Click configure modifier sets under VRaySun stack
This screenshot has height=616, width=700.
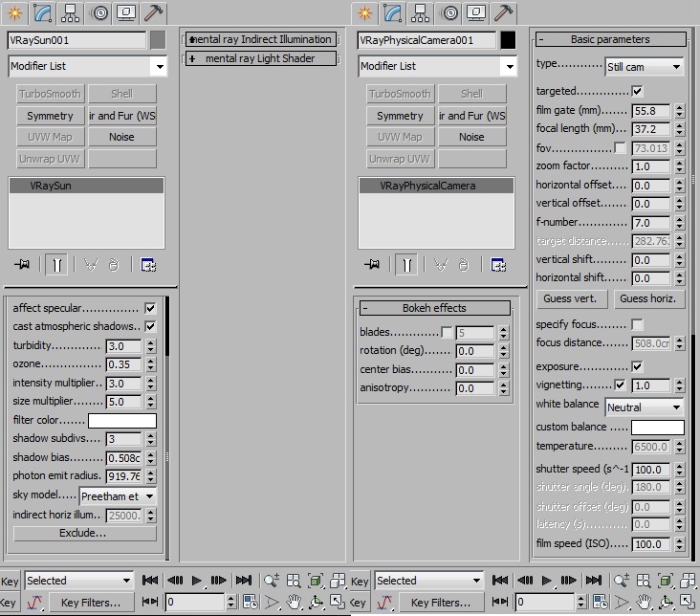pos(148,265)
